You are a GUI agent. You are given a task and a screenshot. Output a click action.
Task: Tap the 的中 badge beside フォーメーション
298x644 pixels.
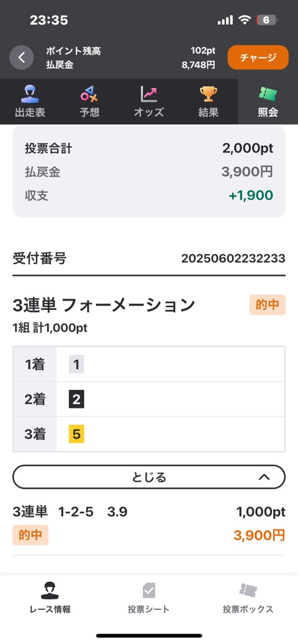pyautogui.click(x=268, y=305)
